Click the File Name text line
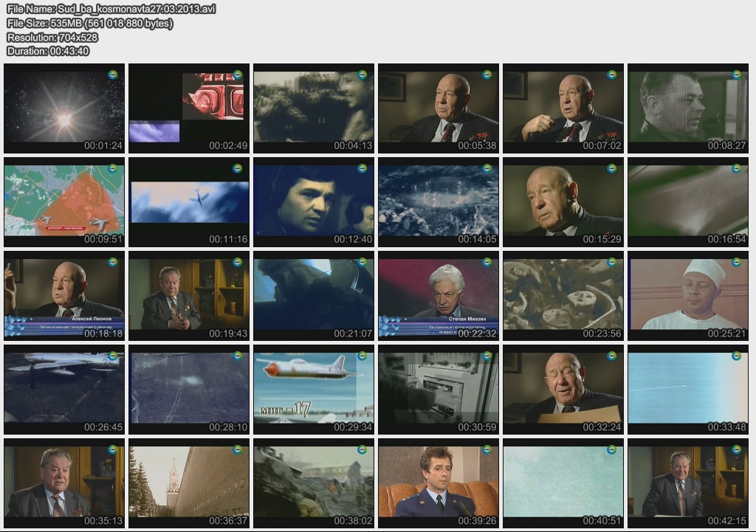 point(111,10)
